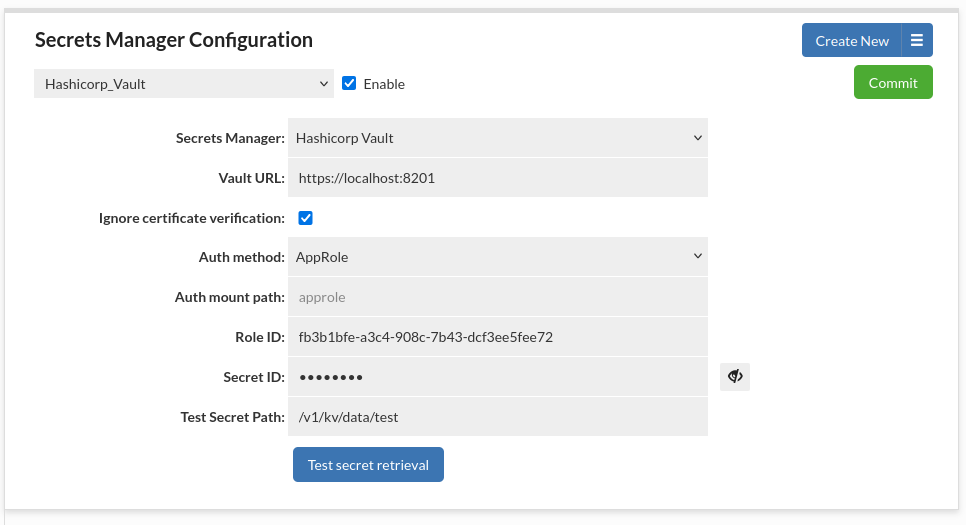Expand the Secrets Manager type dropdown
Screen dimensions: 966x525
(x=497, y=138)
